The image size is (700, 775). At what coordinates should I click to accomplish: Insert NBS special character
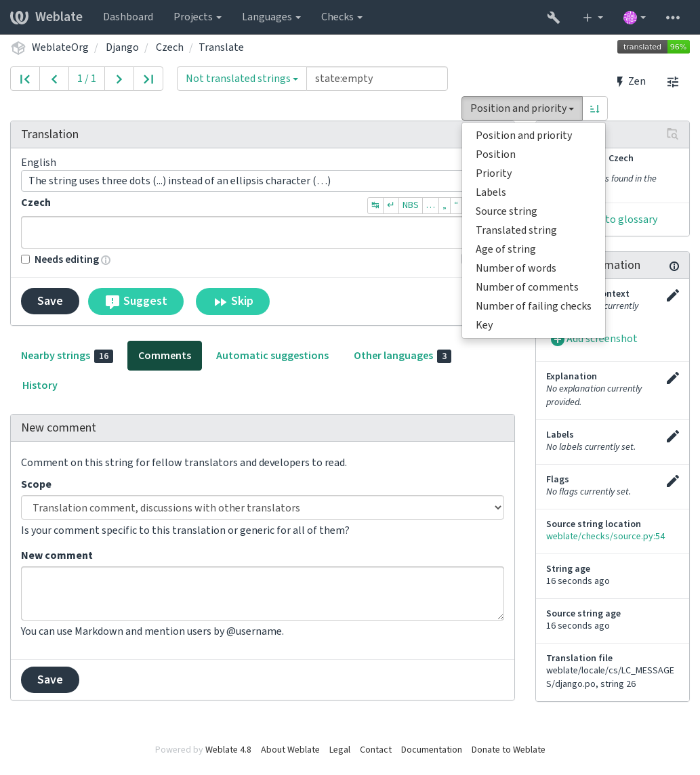[x=410, y=205]
